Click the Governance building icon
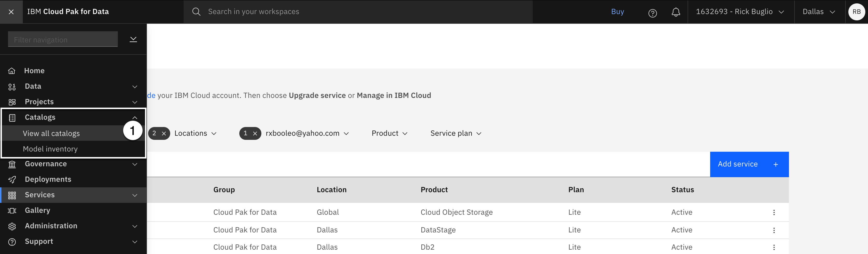This screenshot has width=868, height=254. [x=12, y=164]
